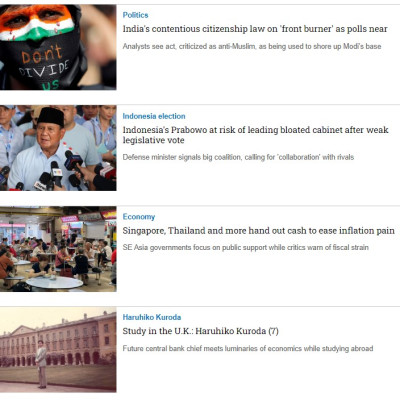
Task: Open Prabowo bloated cabinet headline
Action: [x=255, y=135]
